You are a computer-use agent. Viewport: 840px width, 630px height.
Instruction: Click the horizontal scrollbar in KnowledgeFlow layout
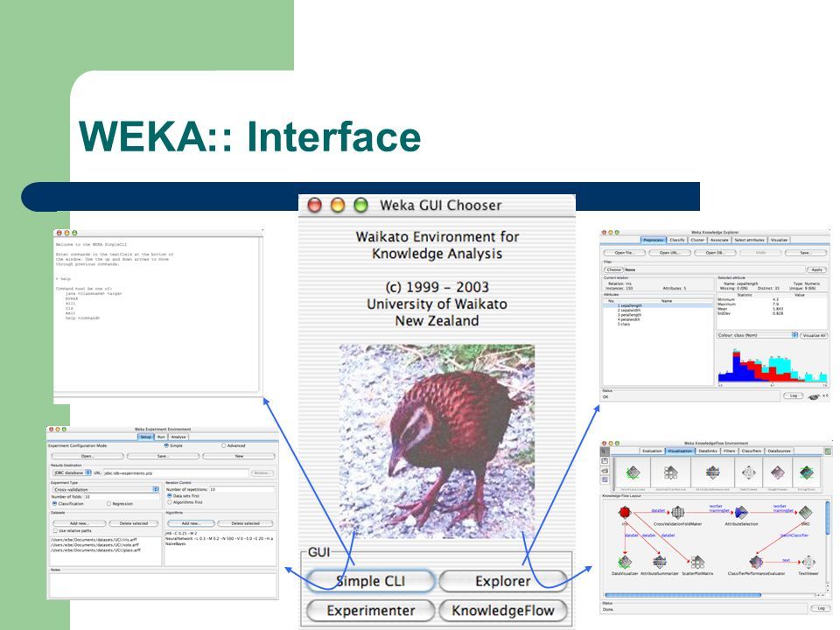[683, 595]
